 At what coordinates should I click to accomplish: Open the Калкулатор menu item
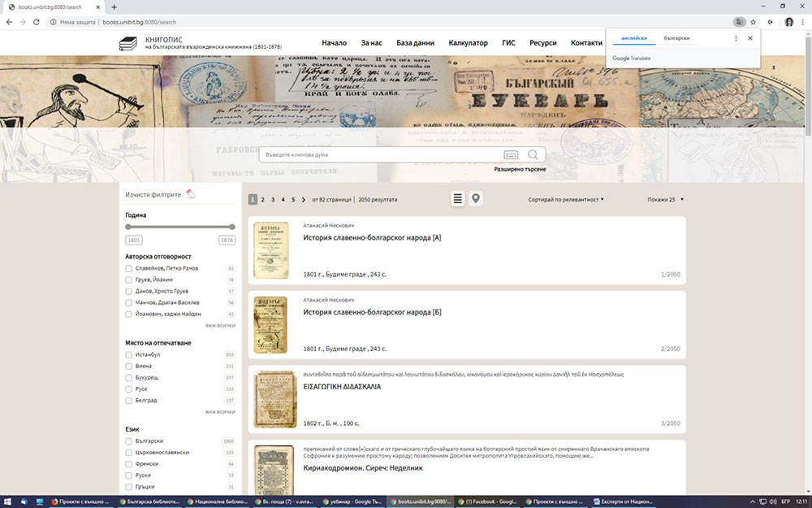pos(469,43)
